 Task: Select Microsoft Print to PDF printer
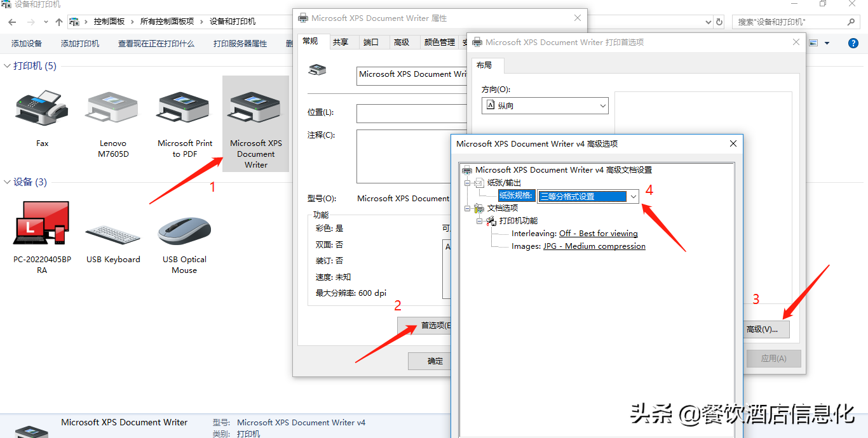point(184,109)
